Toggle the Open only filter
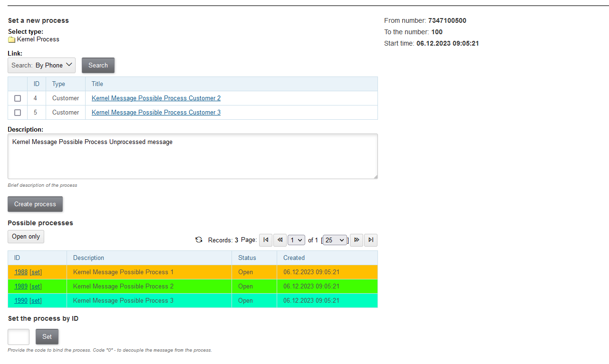The image size is (609, 364). point(26,237)
